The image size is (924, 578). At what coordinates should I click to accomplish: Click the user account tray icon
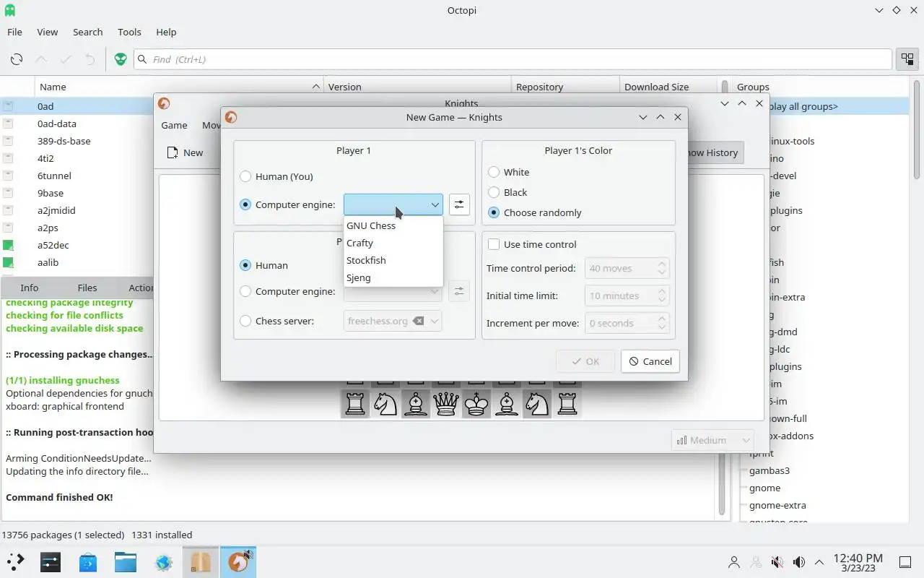734,562
